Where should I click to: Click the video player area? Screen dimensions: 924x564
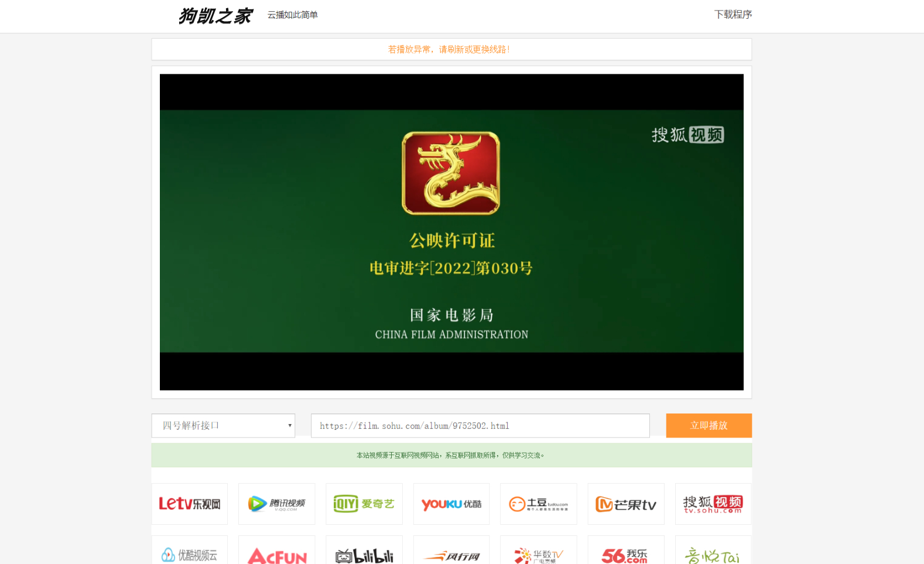(451, 232)
